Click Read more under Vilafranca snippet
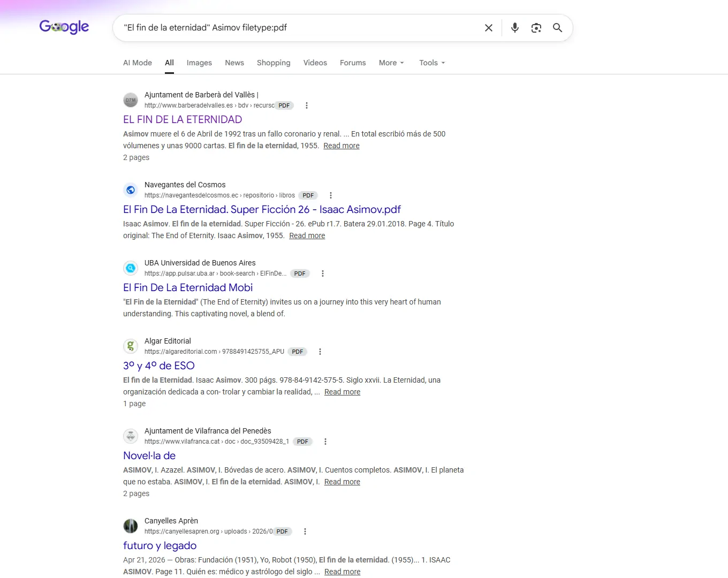This screenshot has height=578, width=728. pos(342,482)
